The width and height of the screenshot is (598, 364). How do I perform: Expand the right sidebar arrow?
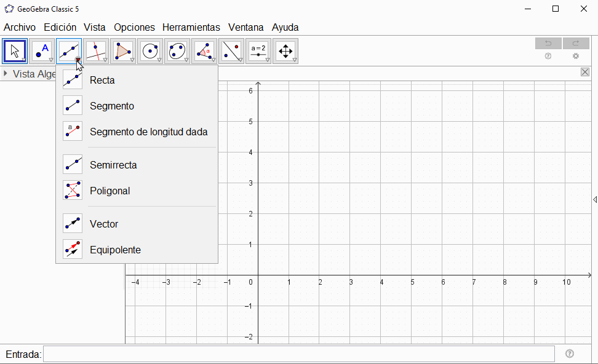tap(595, 199)
